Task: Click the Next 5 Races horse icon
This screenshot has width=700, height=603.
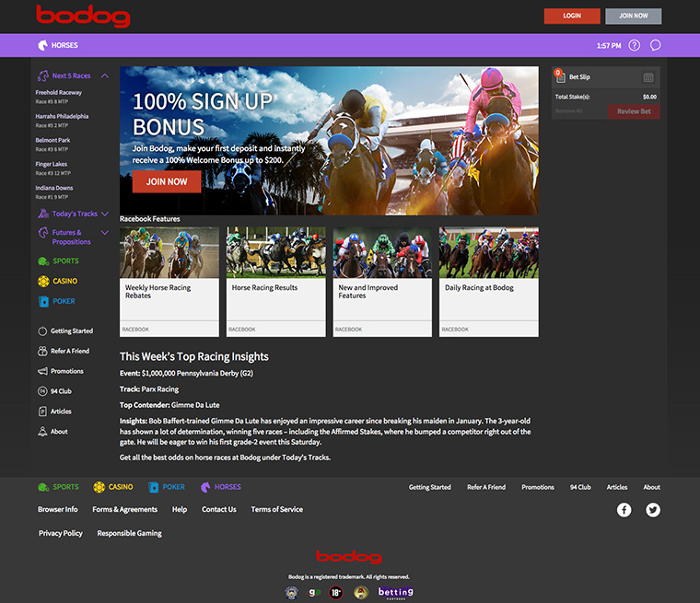Action: [x=43, y=75]
